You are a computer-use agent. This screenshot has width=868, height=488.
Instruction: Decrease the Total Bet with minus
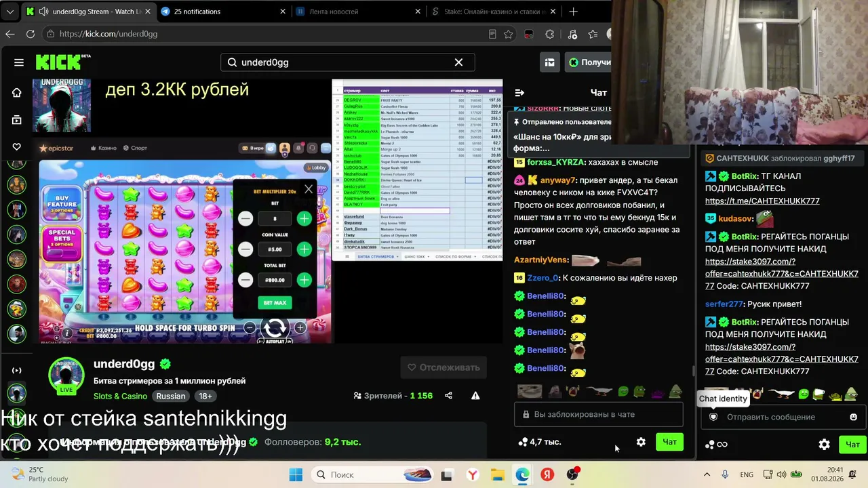point(245,280)
